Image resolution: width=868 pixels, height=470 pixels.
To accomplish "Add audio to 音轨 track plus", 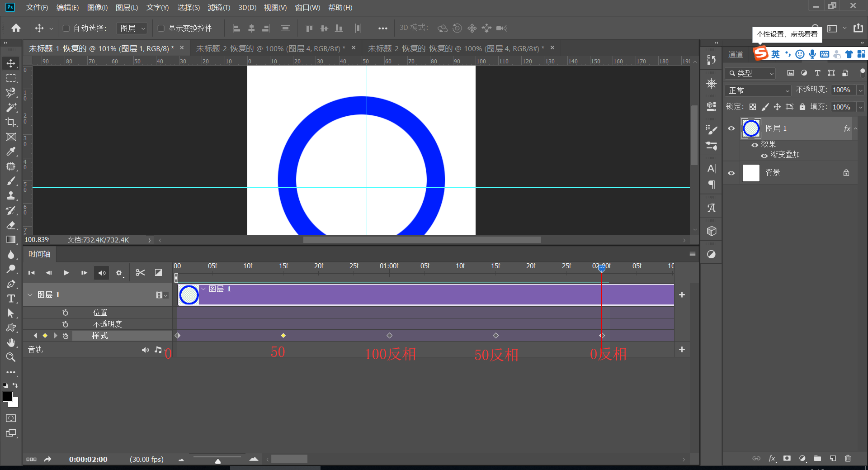I will (x=682, y=350).
